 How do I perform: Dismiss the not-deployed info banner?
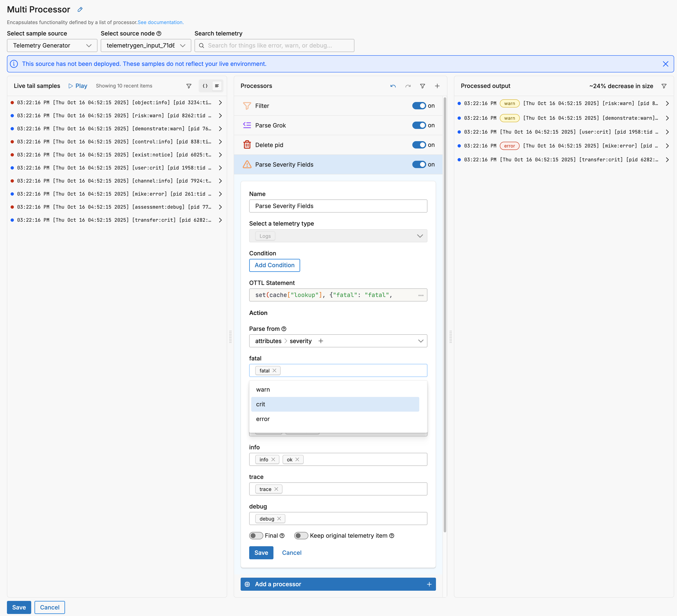point(665,64)
